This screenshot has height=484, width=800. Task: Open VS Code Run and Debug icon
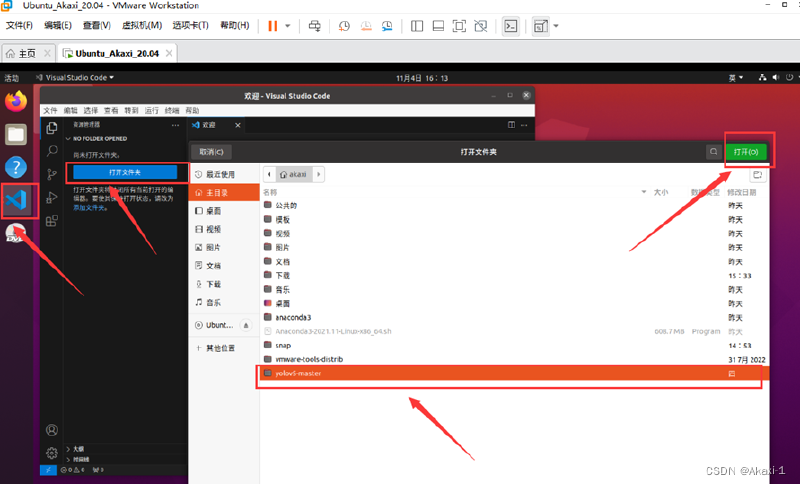52,197
